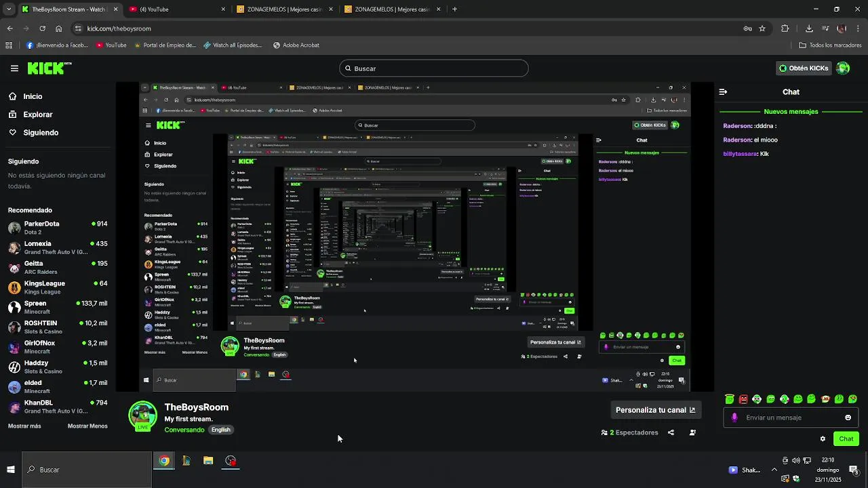This screenshot has width=868, height=488.
Task: Collapse the chat panel with the arrow icon
Action: [x=723, y=91]
